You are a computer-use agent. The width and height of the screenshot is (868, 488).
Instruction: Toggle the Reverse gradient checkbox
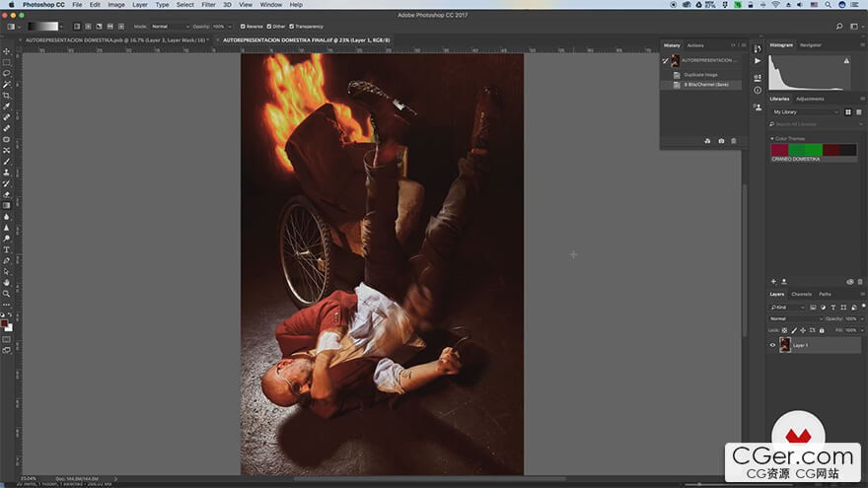point(243,26)
